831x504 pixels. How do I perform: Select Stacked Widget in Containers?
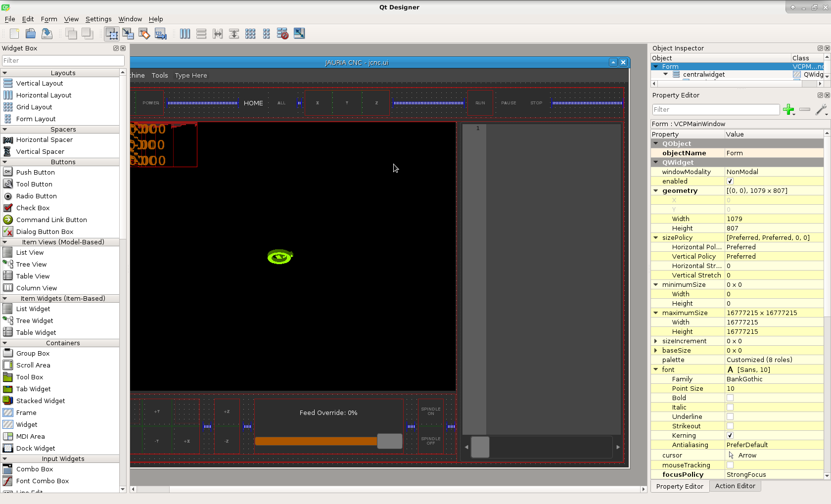(41, 401)
